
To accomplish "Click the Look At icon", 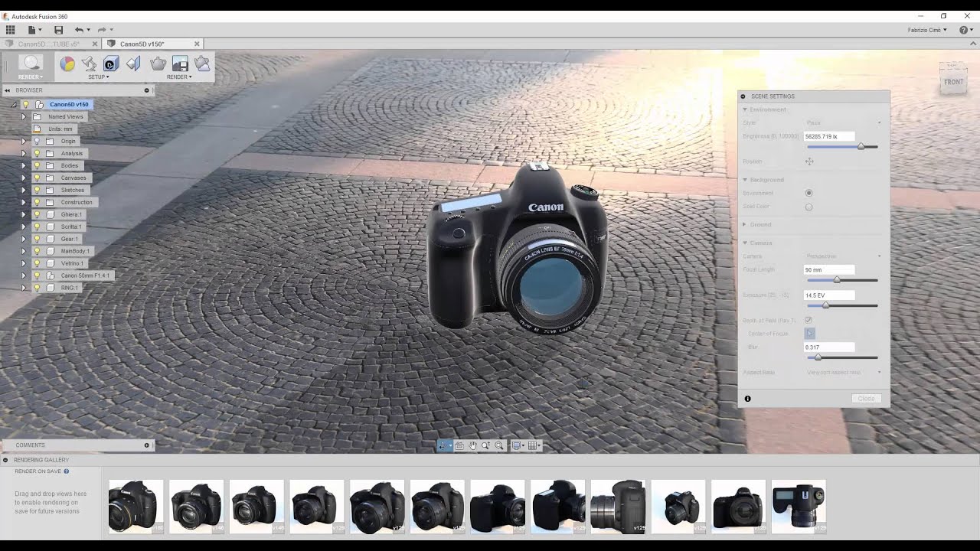I will [x=459, y=445].
